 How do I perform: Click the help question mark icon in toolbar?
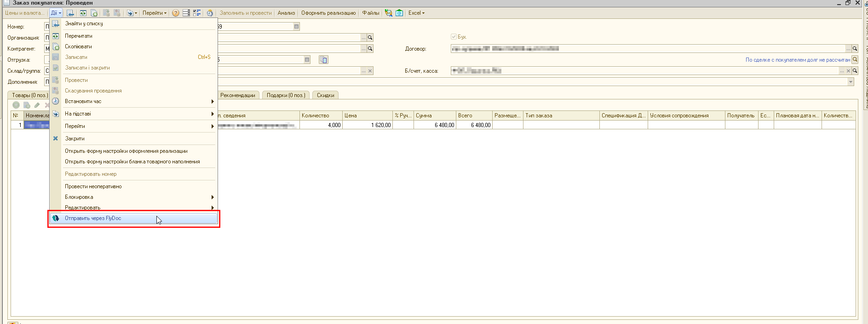(x=176, y=13)
